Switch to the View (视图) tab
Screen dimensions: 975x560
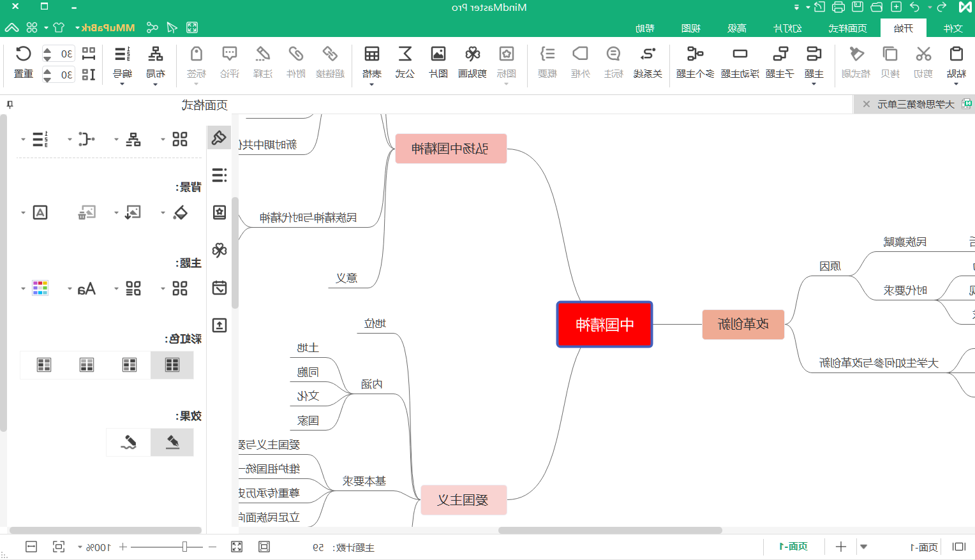[x=691, y=28]
